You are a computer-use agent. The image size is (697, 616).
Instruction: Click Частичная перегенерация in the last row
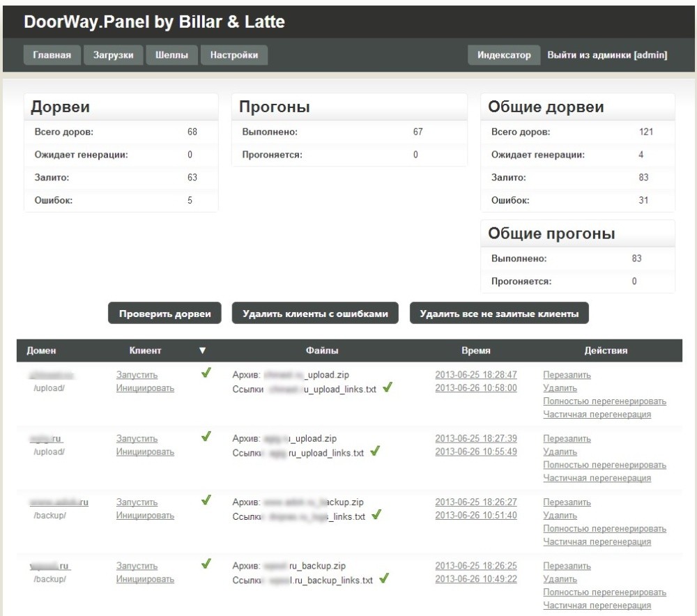tap(597, 606)
